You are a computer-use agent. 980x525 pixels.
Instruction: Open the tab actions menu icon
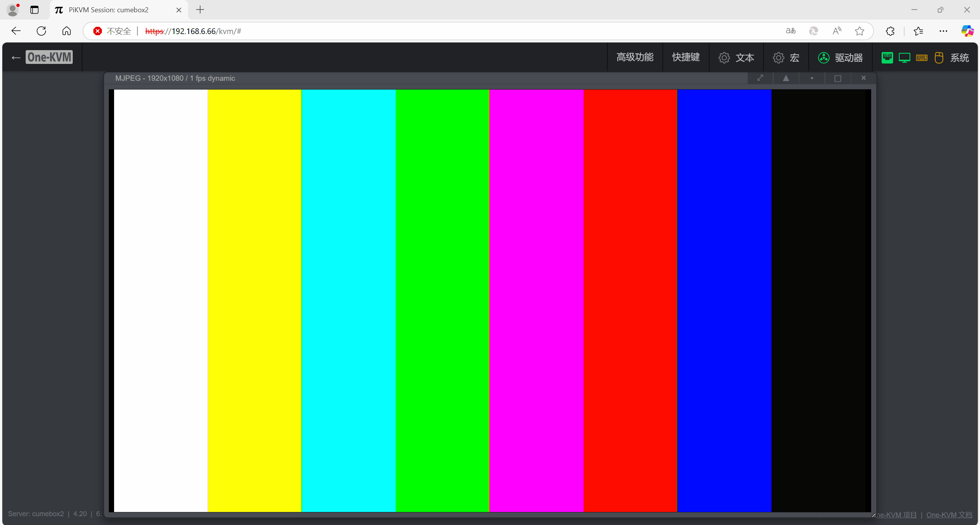tap(34, 10)
